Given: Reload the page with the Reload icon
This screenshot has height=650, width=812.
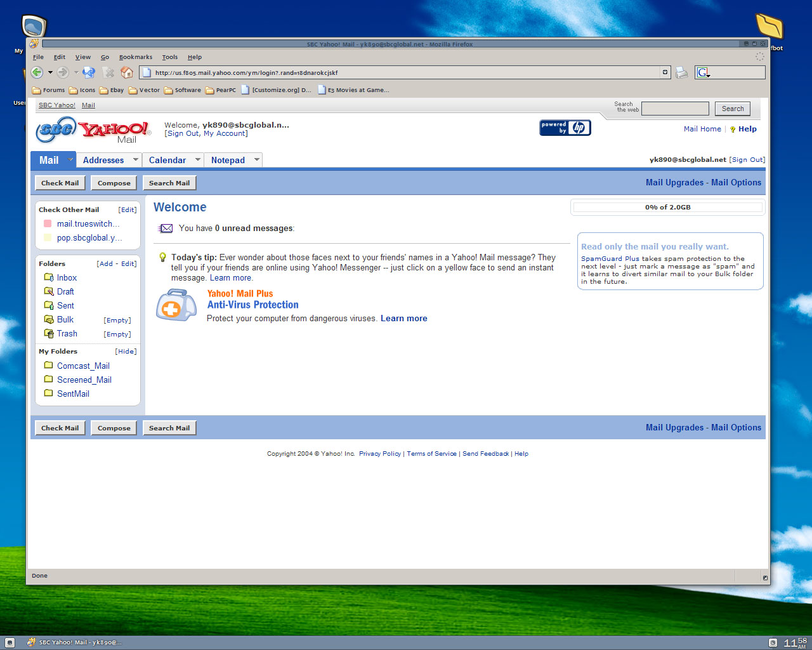Looking at the screenshot, I should point(89,72).
